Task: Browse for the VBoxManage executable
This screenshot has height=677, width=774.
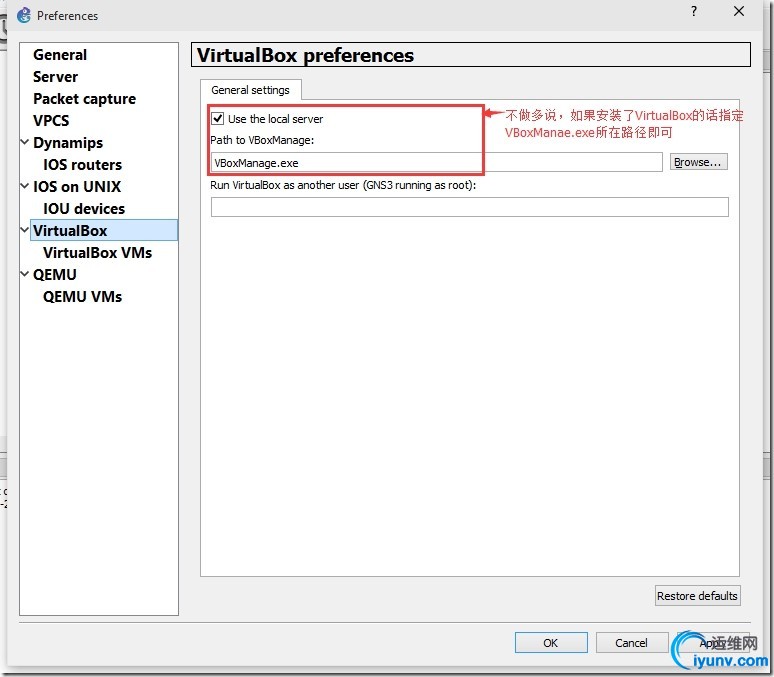Action: pos(698,162)
